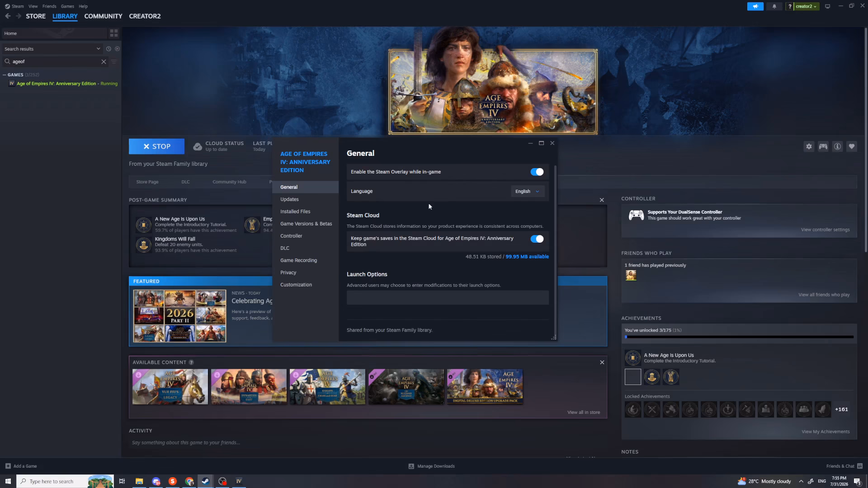Turn off Steam Cloud saves toggle

pos(537,239)
